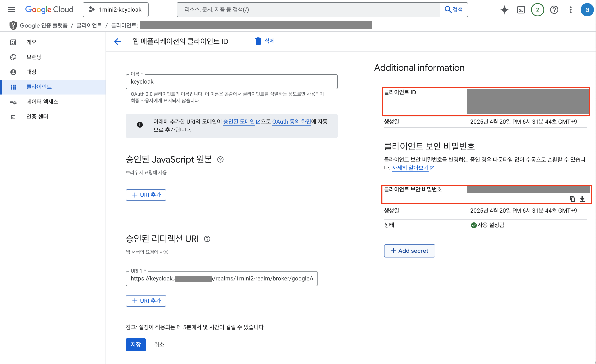The width and height of the screenshot is (596, 364).
Task: Open the hamburger navigation menu
Action: [11, 10]
